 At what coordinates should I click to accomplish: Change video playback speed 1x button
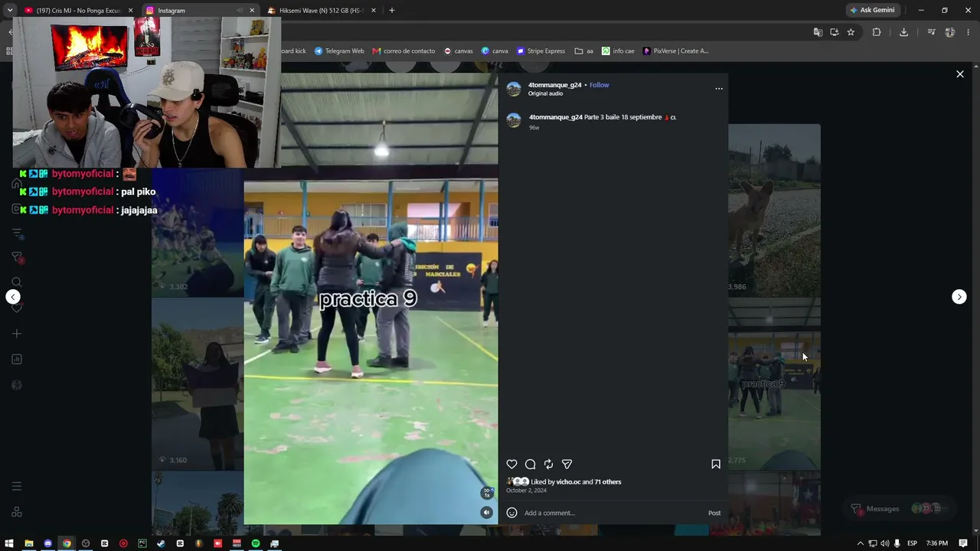[486, 493]
